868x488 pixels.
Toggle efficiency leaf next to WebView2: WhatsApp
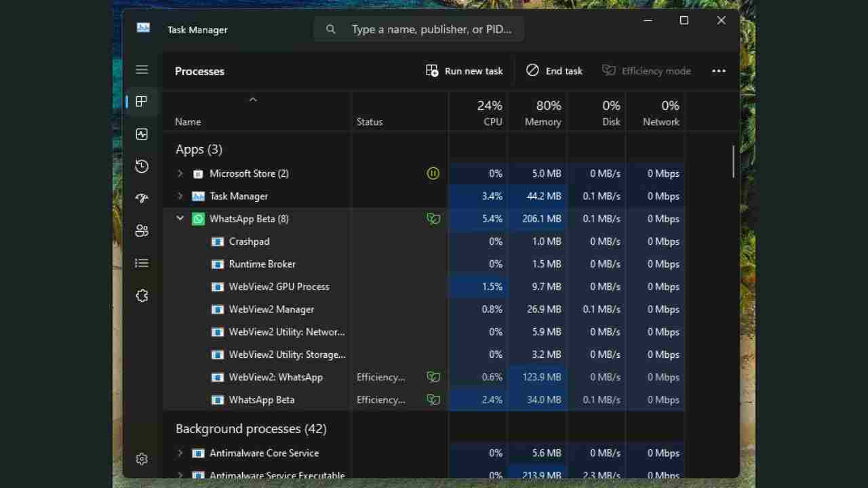[433, 377]
